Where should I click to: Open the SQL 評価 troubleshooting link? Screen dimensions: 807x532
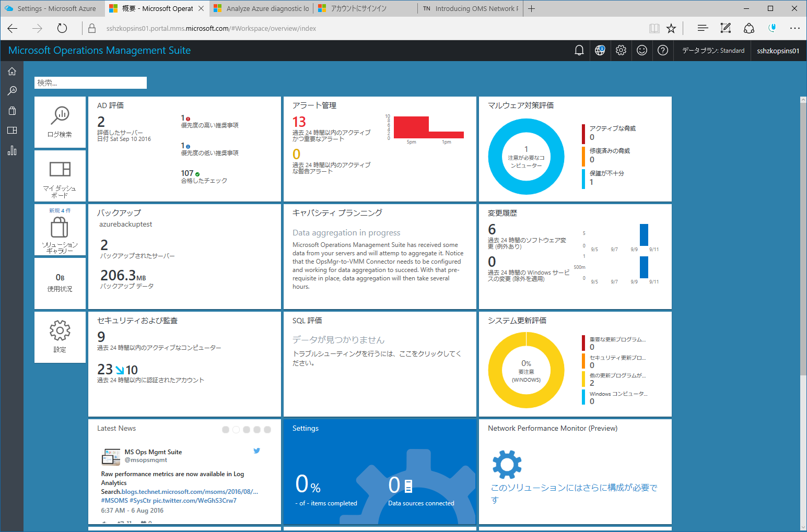(377, 353)
